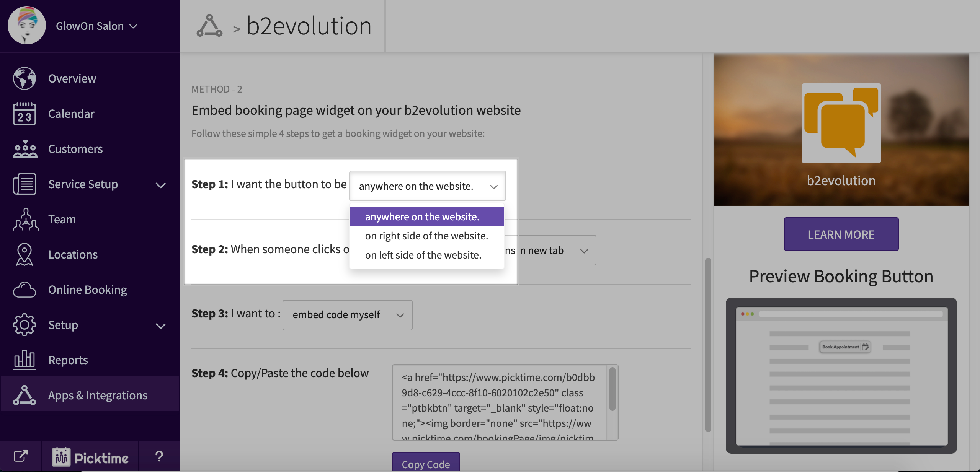Click inside the embed code text box
Viewport: 980px width, 472px height.
click(498, 402)
